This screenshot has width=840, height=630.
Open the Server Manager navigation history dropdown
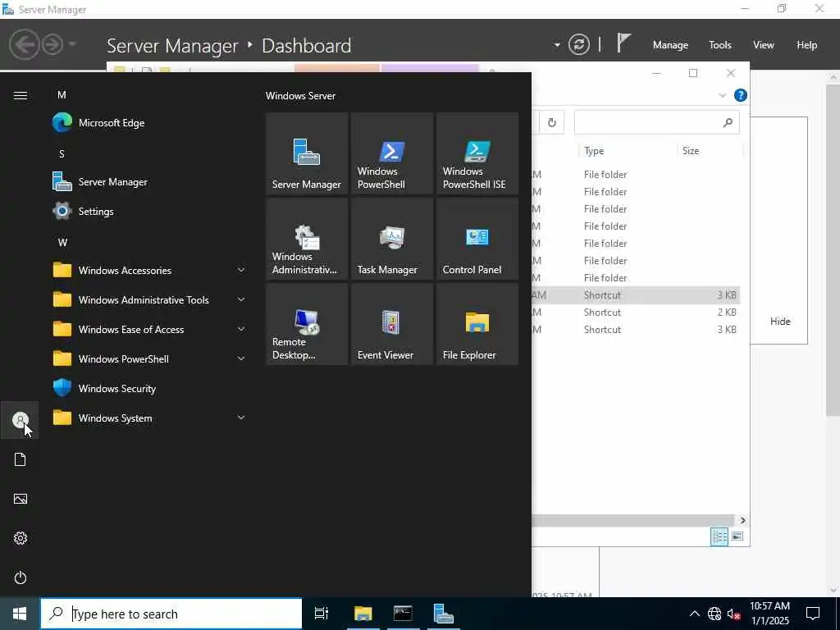click(x=72, y=44)
